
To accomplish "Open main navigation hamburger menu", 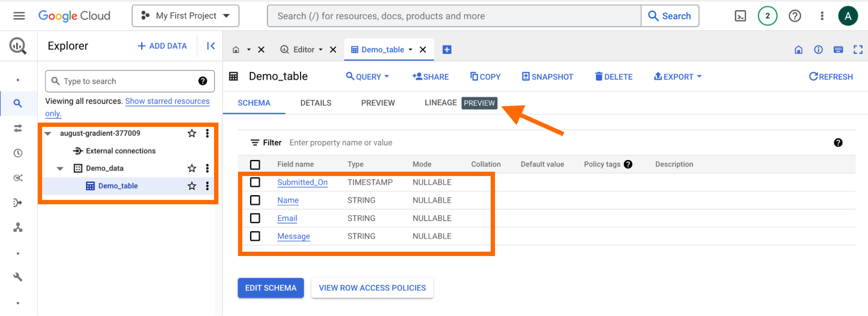I will (19, 16).
